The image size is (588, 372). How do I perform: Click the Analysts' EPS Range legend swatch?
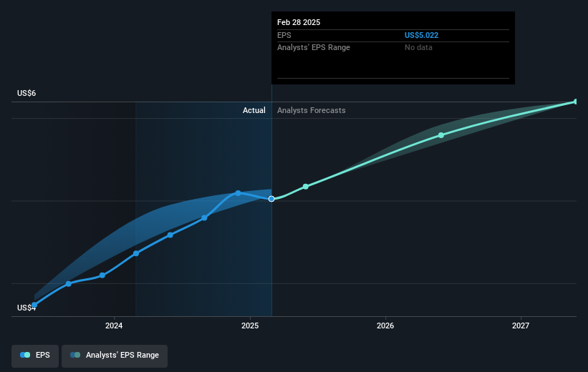[x=75, y=355]
